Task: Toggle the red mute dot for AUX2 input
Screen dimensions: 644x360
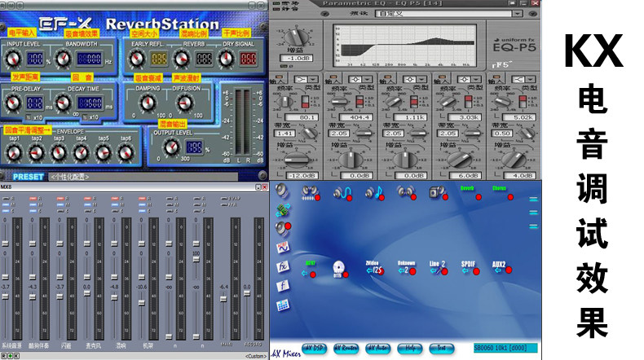Action: 509,270
